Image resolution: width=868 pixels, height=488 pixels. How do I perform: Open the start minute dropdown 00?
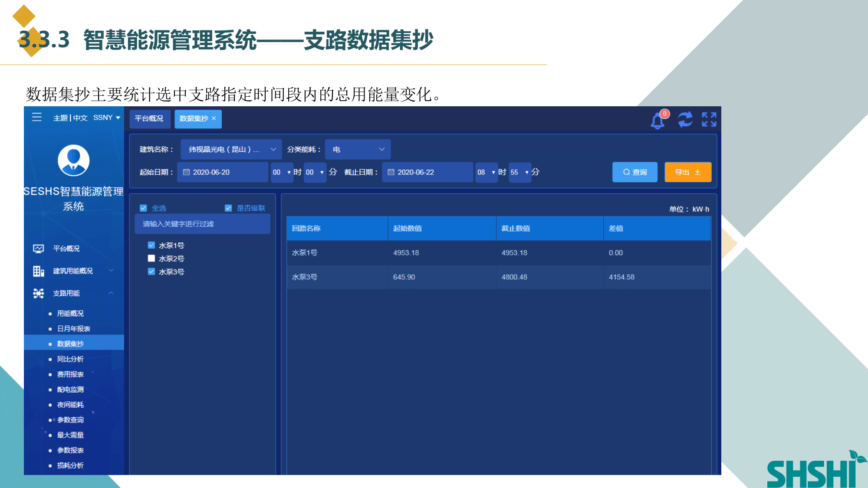pos(315,172)
